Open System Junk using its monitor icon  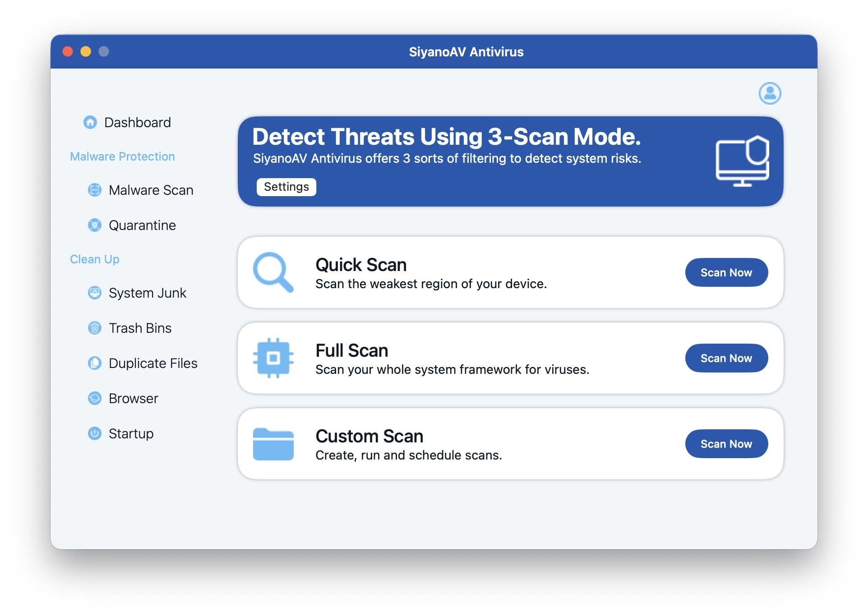point(95,293)
